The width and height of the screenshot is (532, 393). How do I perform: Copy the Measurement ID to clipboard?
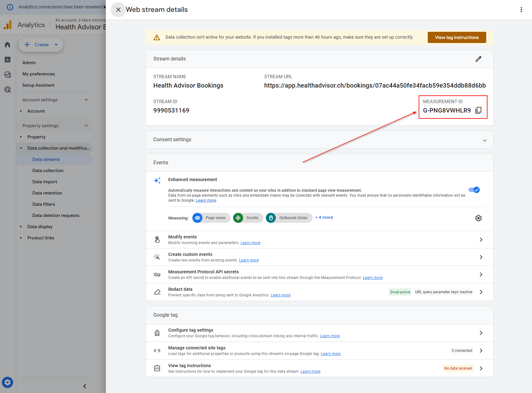click(478, 110)
